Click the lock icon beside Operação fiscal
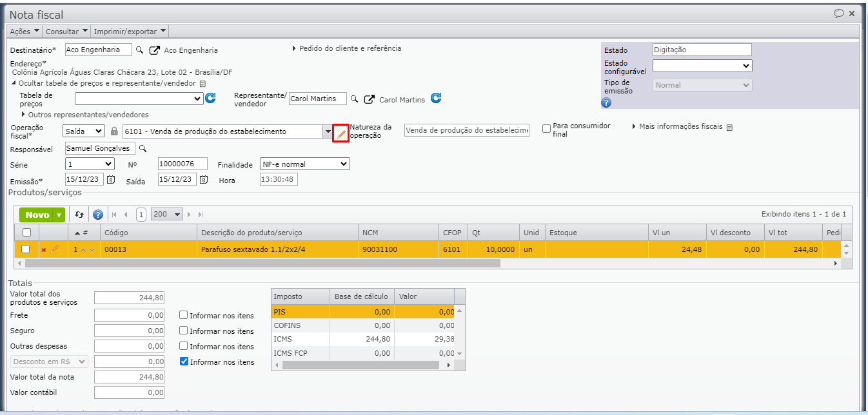Image resolution: width=868 pixels, height=415 pixels. [x=114, y=131]
